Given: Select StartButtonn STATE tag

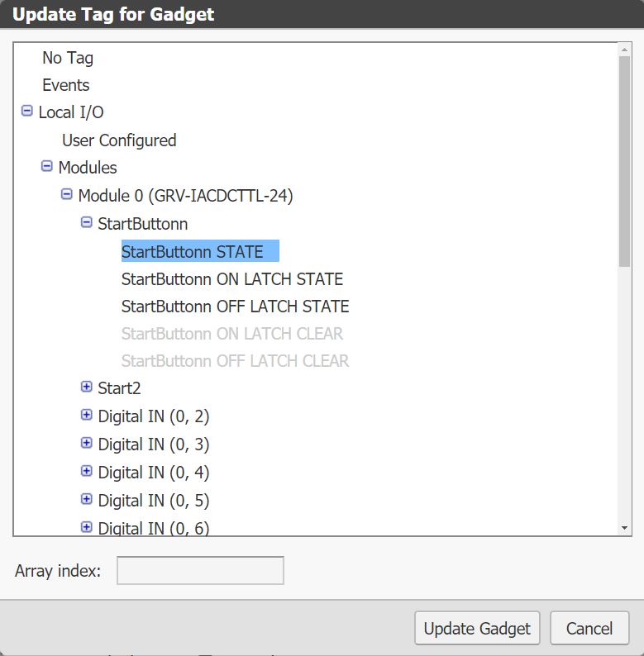Looking at the screenshot, I should coord(193,251).
